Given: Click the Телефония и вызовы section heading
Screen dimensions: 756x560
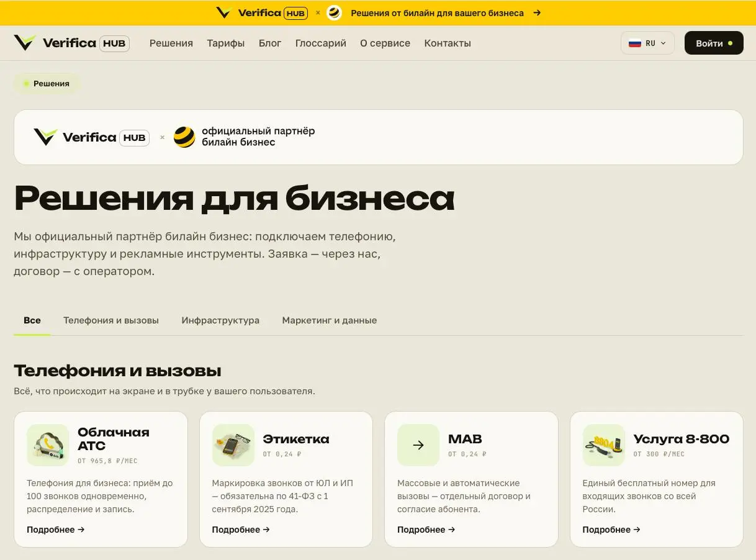Looking at the screenshot, I should 117,371.
